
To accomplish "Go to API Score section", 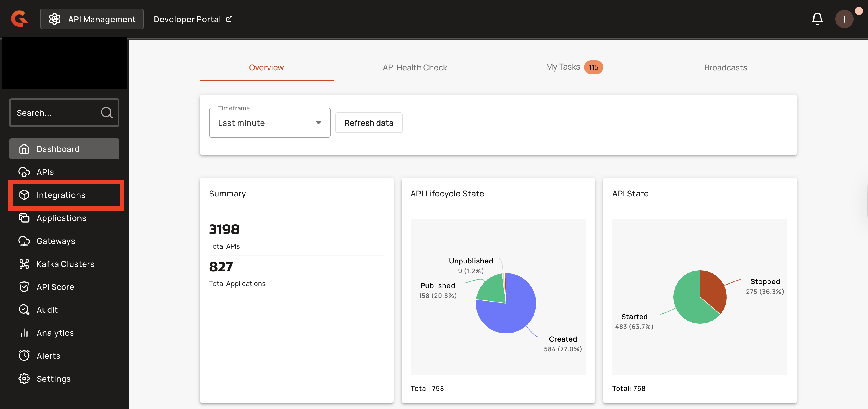I will [55, 287].
